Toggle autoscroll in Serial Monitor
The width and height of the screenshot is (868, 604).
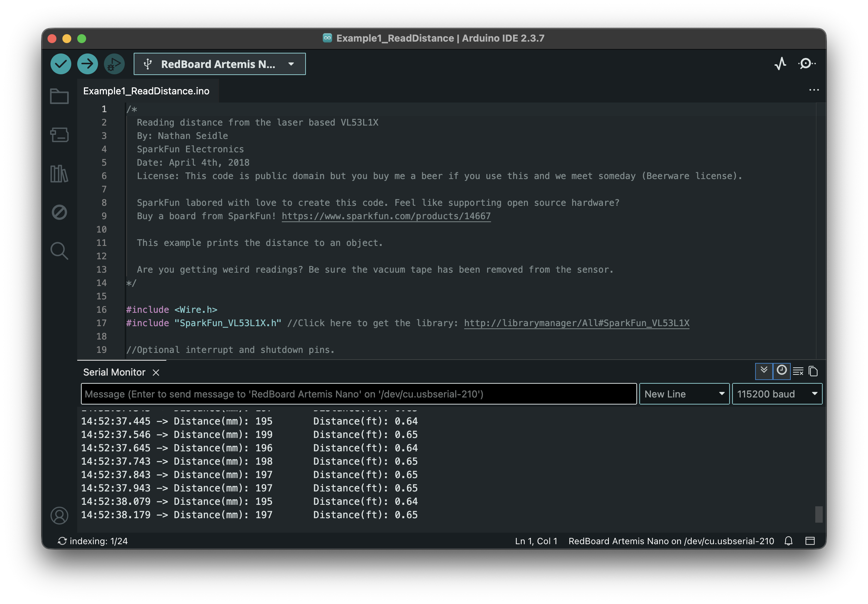click(x=764, y=371)
